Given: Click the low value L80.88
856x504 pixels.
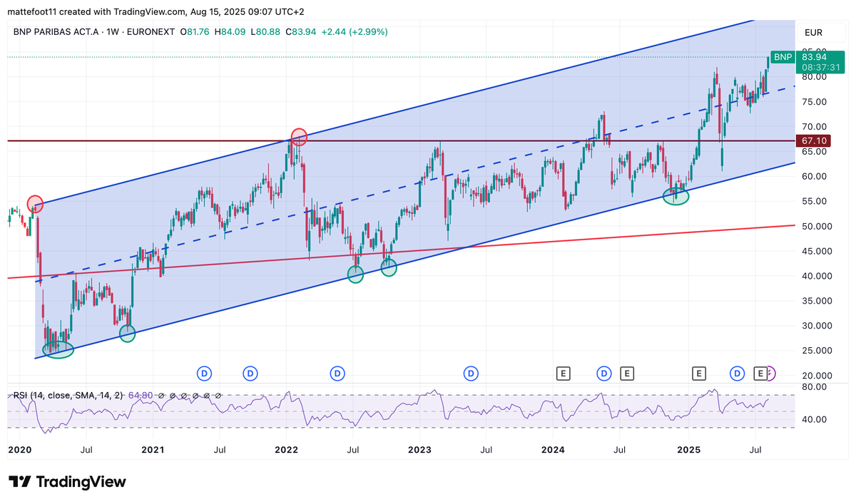Looking at the screenshot, I should pos(266,32).
